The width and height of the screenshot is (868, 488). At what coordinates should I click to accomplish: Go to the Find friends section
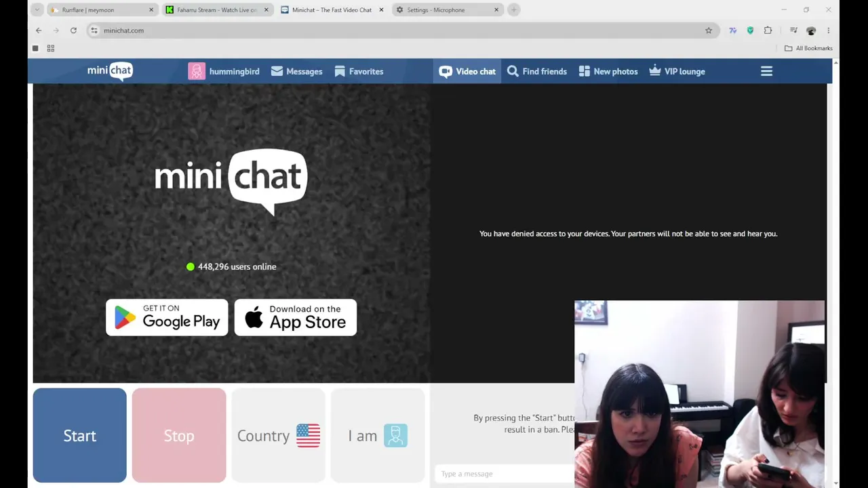537,71
